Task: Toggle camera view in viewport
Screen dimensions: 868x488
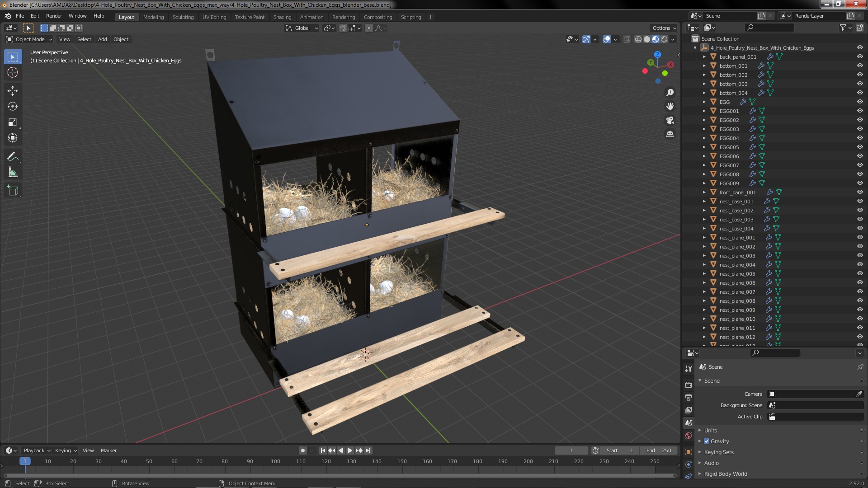Action: 670,120
